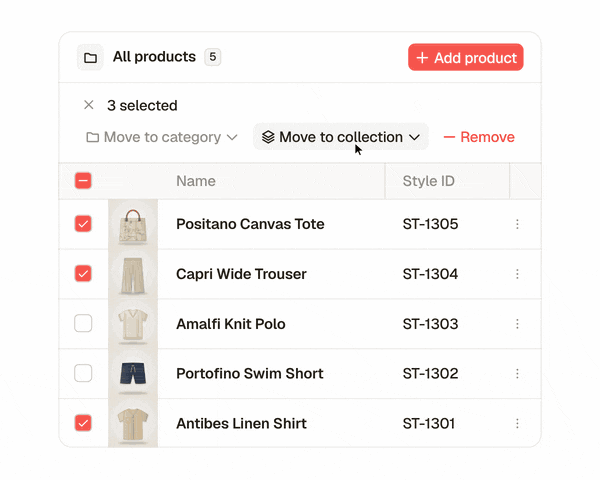Click the All products title
This screenshot has height=480, width=600.
154,57
